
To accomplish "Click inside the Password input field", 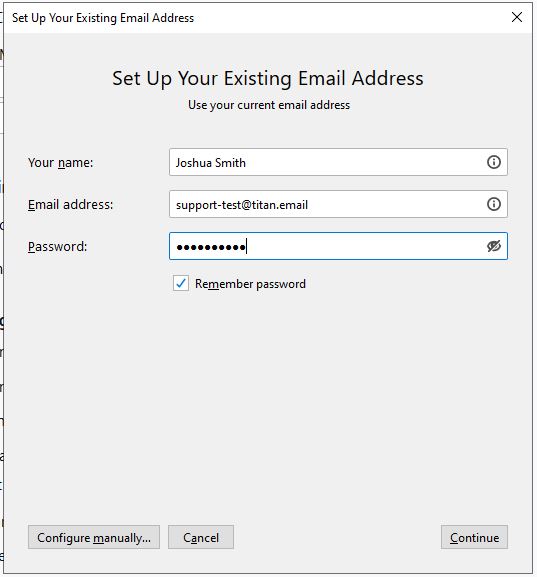I will 338,246.
